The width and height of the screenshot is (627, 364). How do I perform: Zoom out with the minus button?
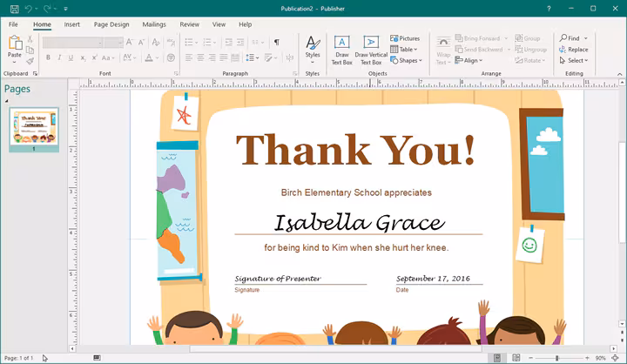(x=530, y=358)
